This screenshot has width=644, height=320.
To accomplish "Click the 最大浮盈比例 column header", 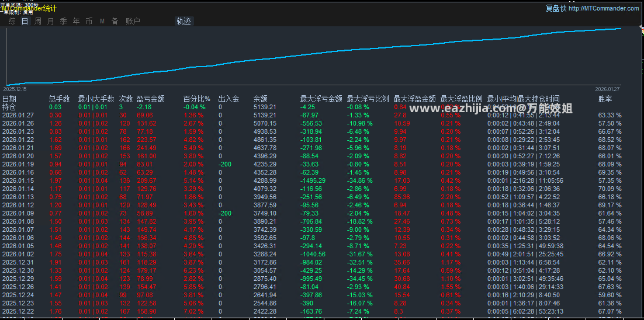I will (462, 99).
